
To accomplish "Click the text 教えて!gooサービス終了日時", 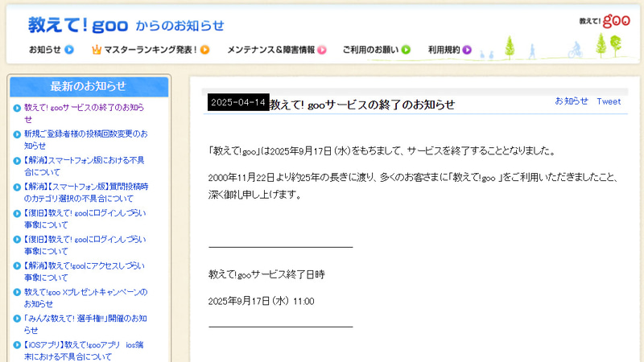I will tap(266, 274).
